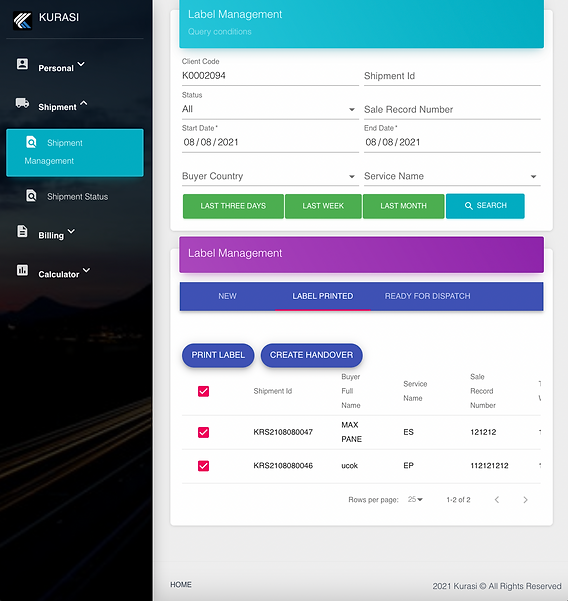Expand the Billing menu chevron
Viewport: 568px width, 601px height.
coord(71,231)
